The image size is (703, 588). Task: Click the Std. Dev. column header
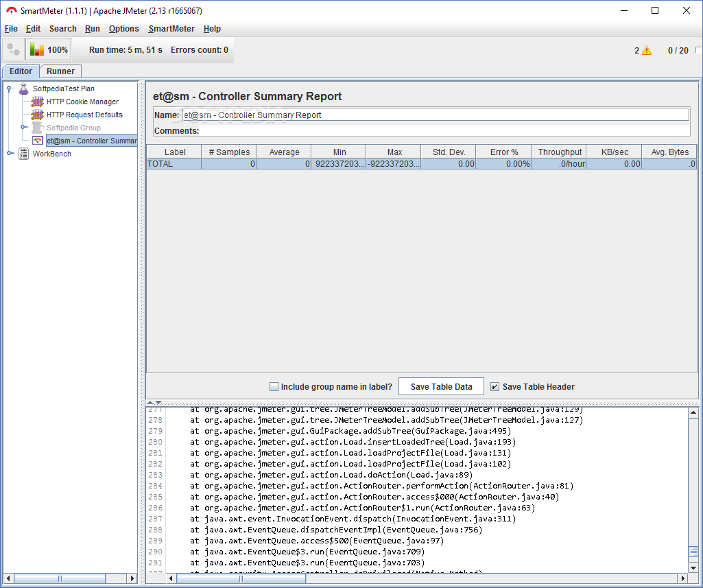point(449,152)
